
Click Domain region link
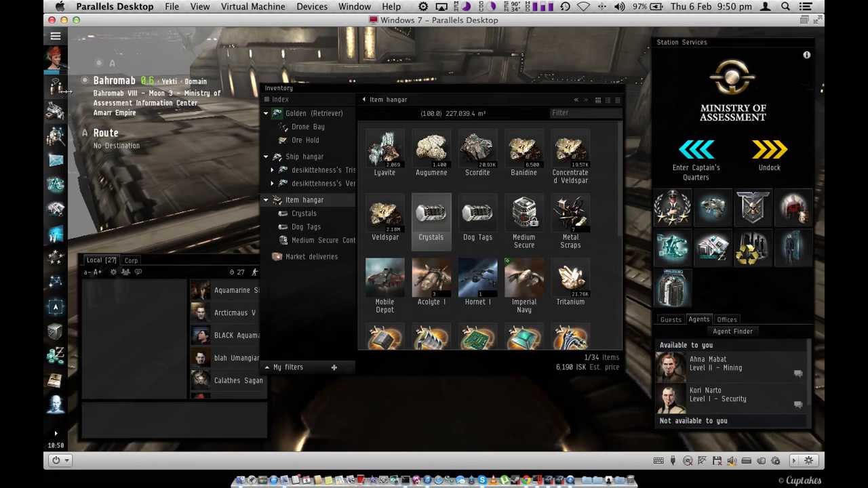[195, 81]
